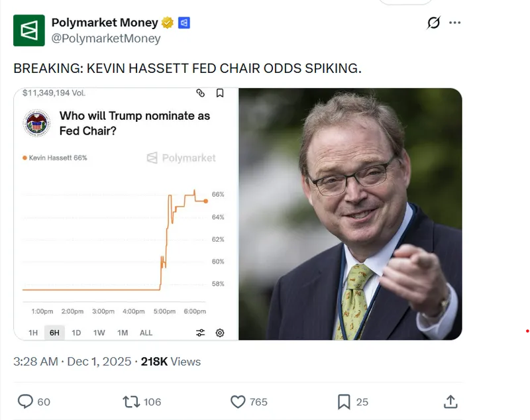The height and width of the screenshot is (420, 530).
Task: Open the post's more options menu
Action: pyautogui.click(x=456, y=23)
